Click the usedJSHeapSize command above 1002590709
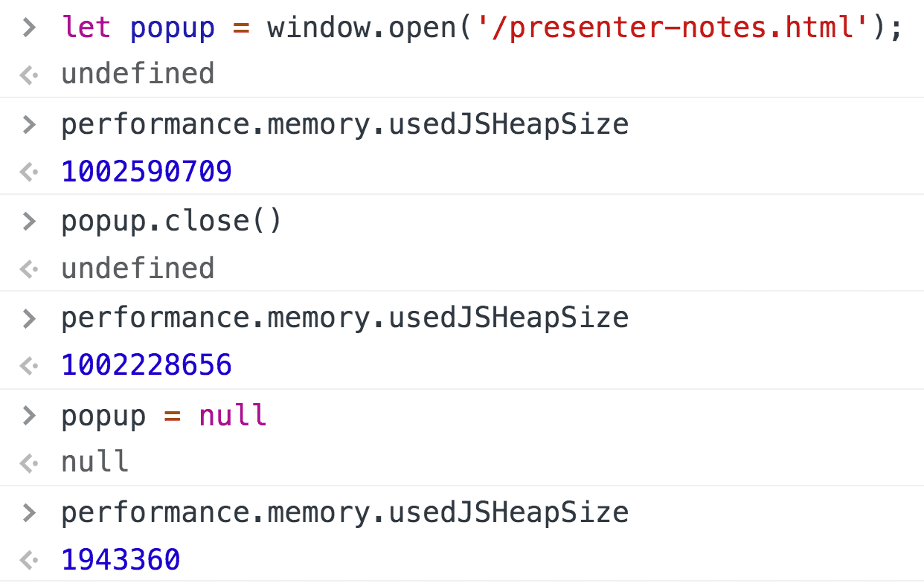This screenshot has height=586, width=924. click(x=344, y=124)
